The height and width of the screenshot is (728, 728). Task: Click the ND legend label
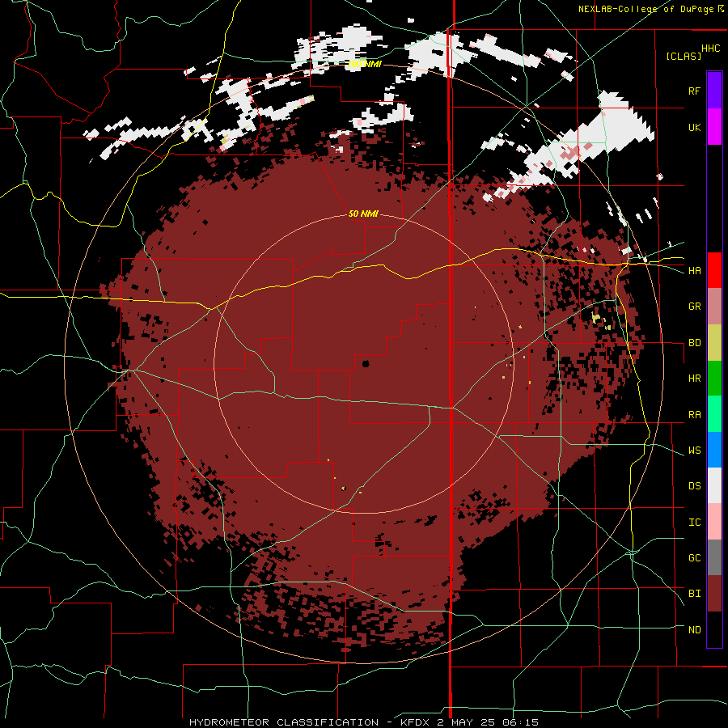tap(694, 630)
